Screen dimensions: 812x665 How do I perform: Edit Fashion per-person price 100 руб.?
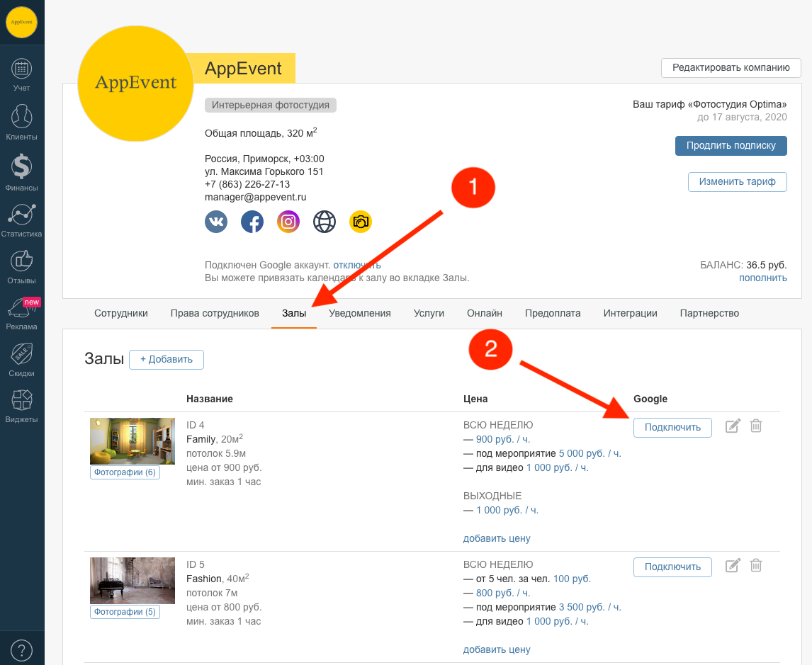pos(572,579)
